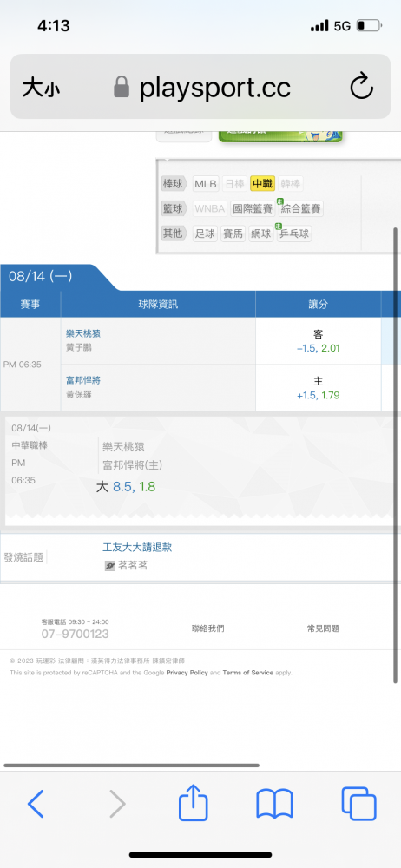
Task: Open the bookmarks book icon
Action: click(274, 804)
